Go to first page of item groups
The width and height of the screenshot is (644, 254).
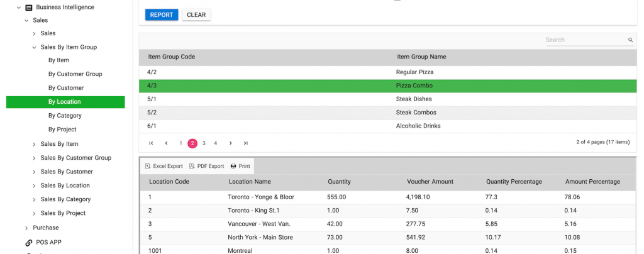(151, 143)
